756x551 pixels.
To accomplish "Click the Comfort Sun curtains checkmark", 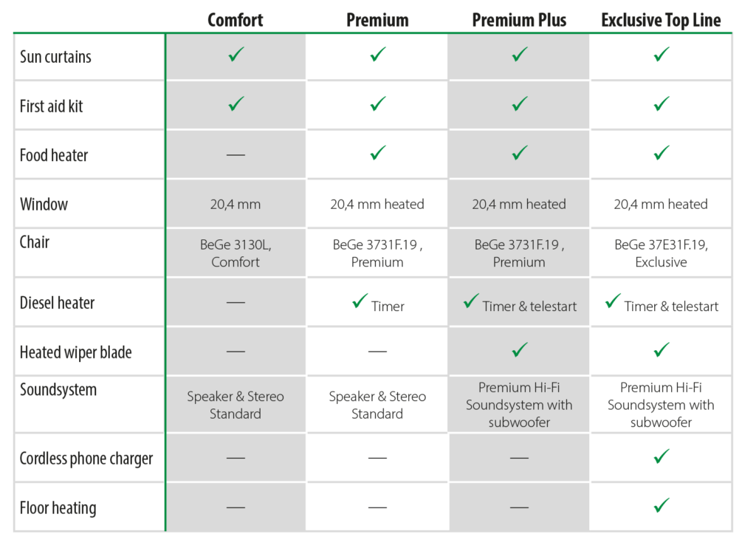I will coord(236,55).
